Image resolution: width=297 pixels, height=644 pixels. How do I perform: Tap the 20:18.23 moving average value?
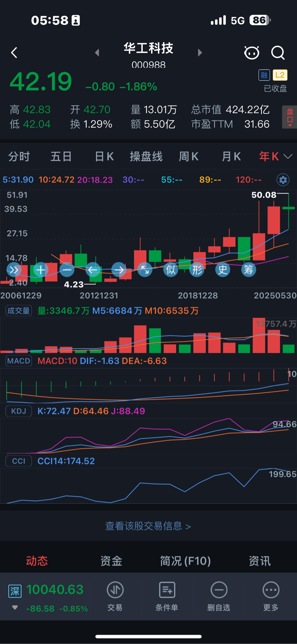coord(95,180)
